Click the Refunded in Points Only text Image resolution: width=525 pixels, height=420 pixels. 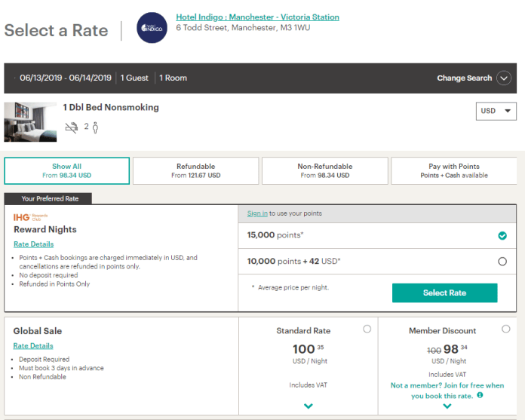[54, 284]
